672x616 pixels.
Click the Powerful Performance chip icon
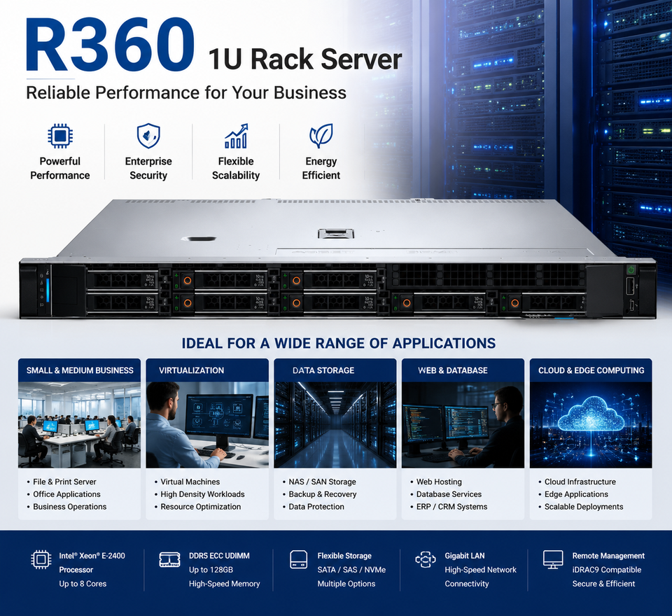click(x=60, y=136)
